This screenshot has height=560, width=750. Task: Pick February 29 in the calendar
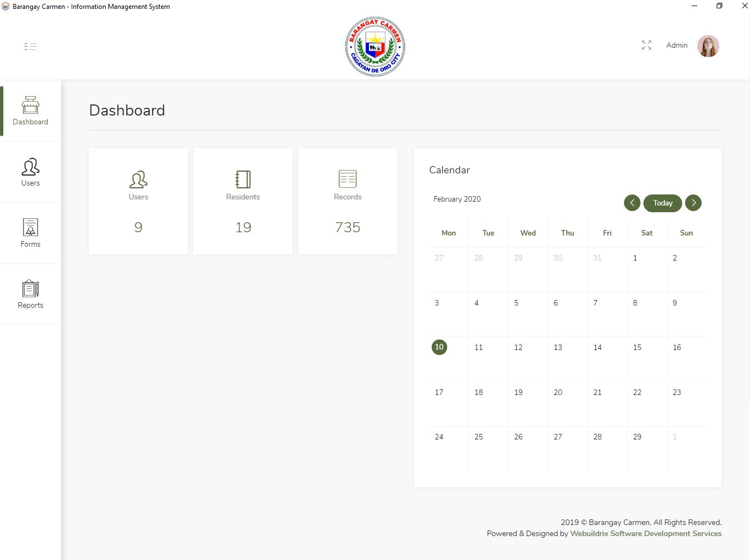pos(637,437)
